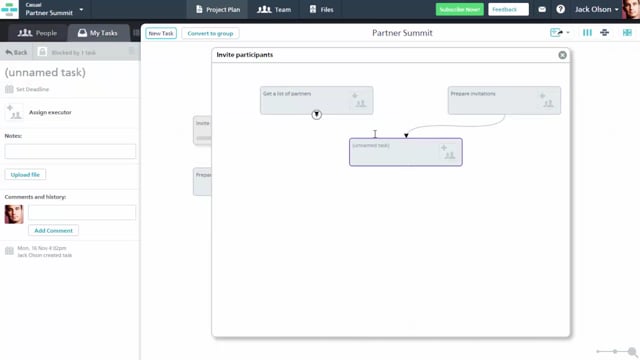Viewport: 640px width, 360px height.
Task: Open the Files tab
Action: pos(321,9)
